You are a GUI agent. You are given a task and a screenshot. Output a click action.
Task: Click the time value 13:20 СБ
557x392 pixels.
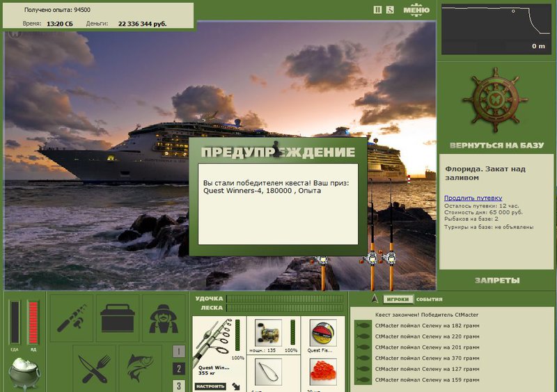[60, 24]
